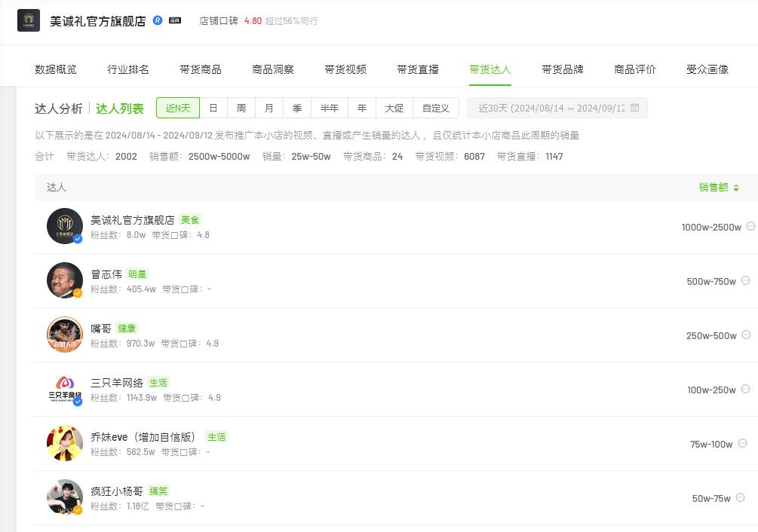Click more-options icon in 嘴哥 row
Image resolution: width=758 pixels, height=532 pixels.
(x=746, y=335)
